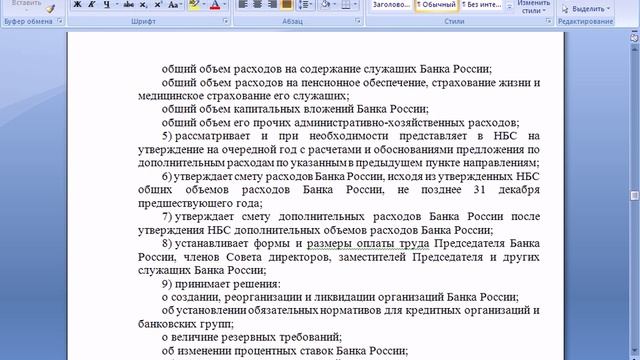Open highlight color dropdown arrow

point(204,4)
